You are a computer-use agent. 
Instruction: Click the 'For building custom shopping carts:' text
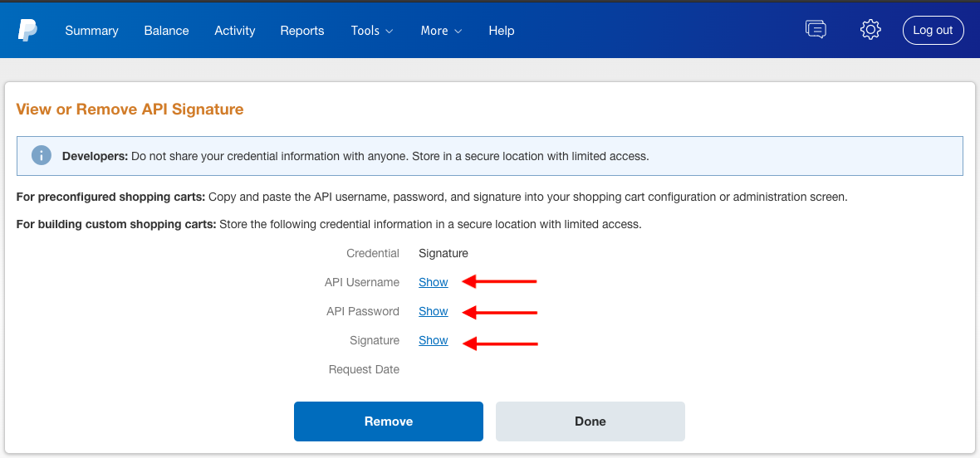click(x=116, y=224)
